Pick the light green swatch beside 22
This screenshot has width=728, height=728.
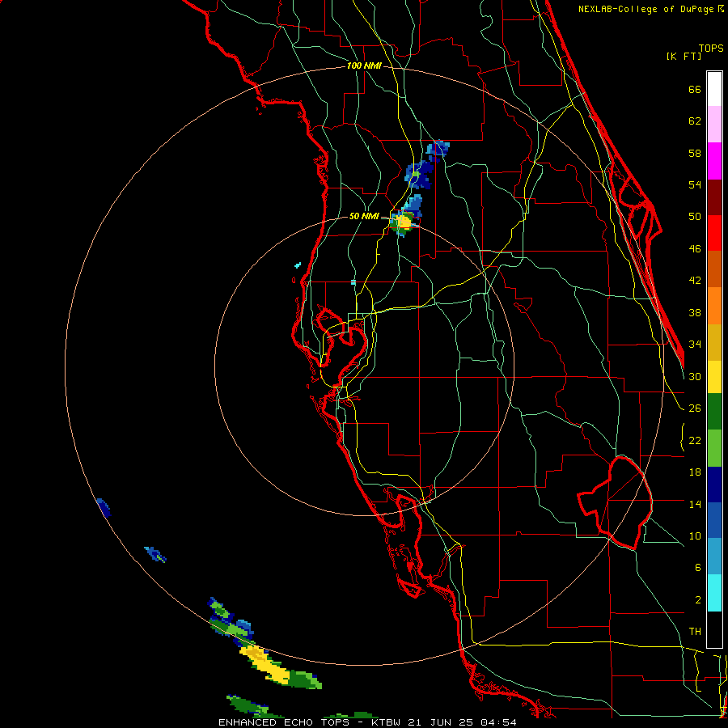click(714, 448)
